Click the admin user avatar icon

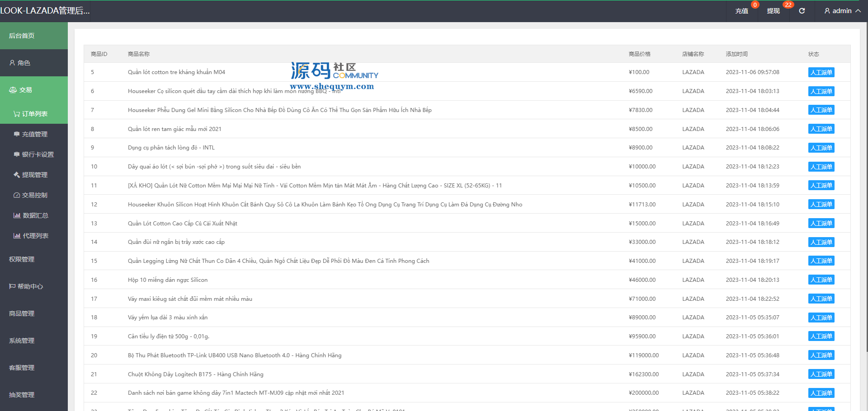pos(827,11)
